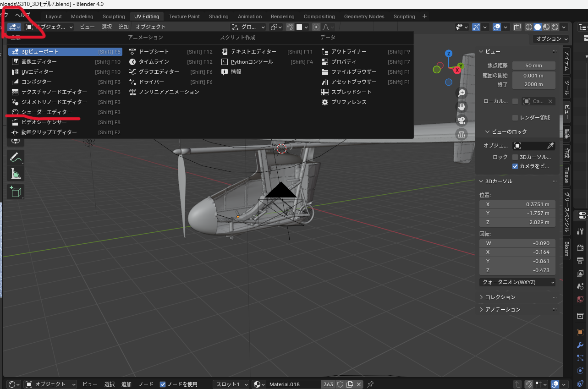
Task: Choose 3Dビューポート editor type
Action: pyautogui.click(x=65, y=52)
